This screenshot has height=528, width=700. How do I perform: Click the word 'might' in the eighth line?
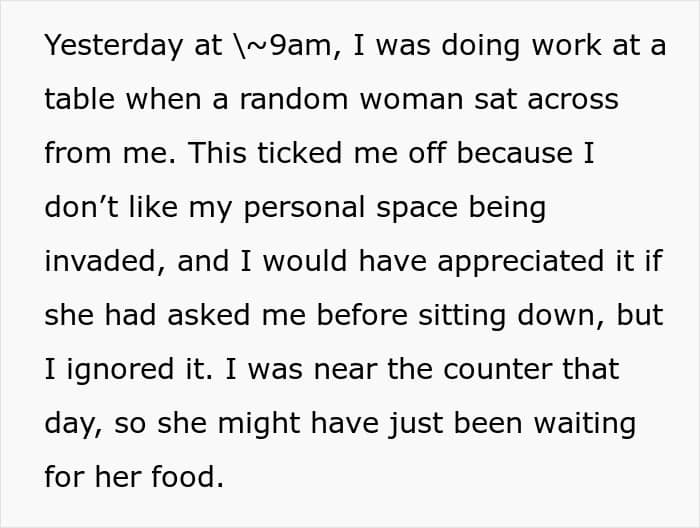[259, 424]
